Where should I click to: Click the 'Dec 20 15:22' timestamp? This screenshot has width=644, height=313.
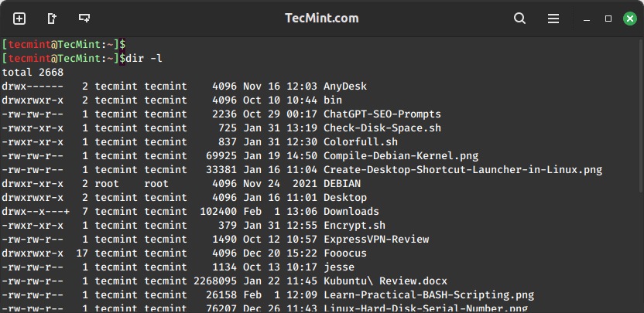280,253
